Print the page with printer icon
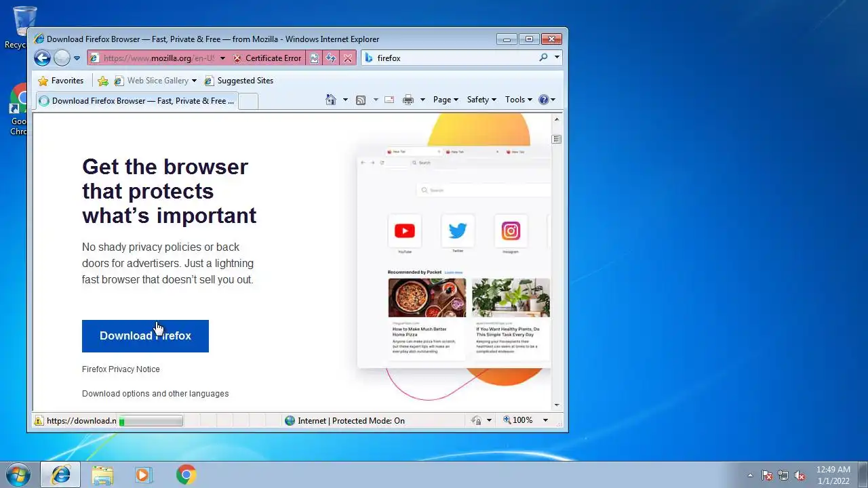868x488 pixels. click(408, 100)
